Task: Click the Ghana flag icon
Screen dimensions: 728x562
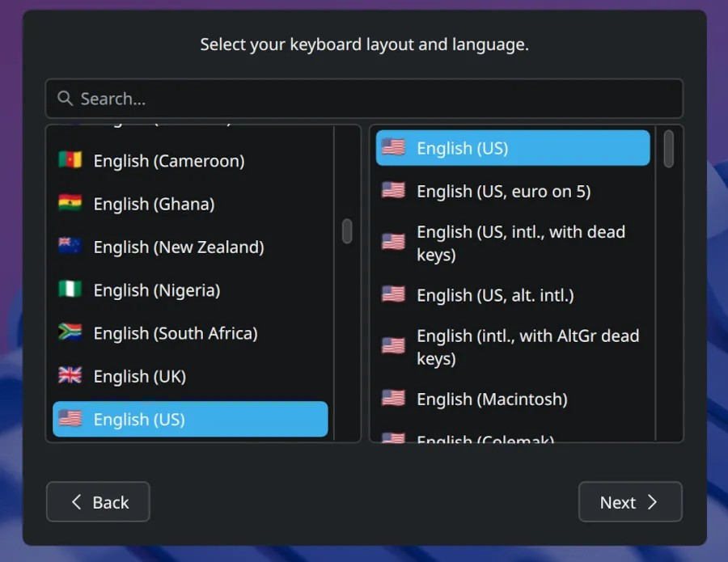Action: click(x=70, y=204)
